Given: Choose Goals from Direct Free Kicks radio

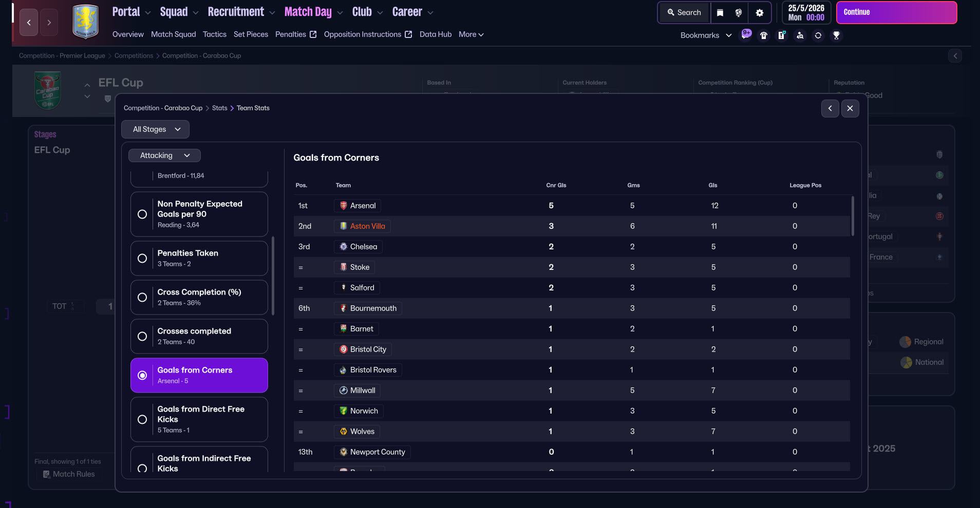Looking at the screenshot, I should (x=142, y=419).
